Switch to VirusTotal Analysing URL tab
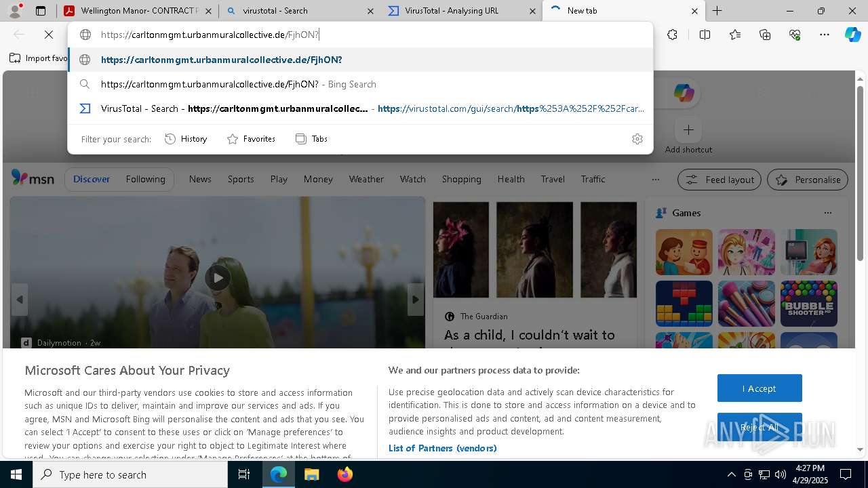Screen dimensions: 868x488 click(462, 11)
